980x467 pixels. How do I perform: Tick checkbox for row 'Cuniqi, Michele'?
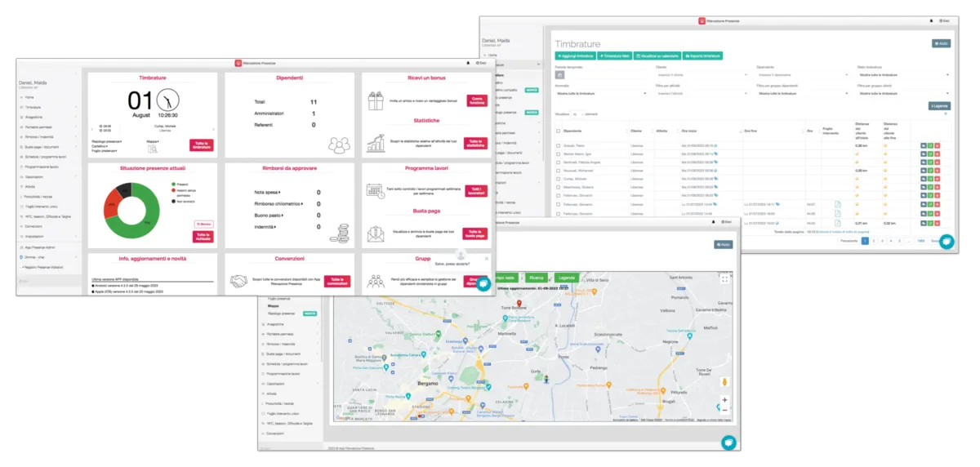[559, 179]
